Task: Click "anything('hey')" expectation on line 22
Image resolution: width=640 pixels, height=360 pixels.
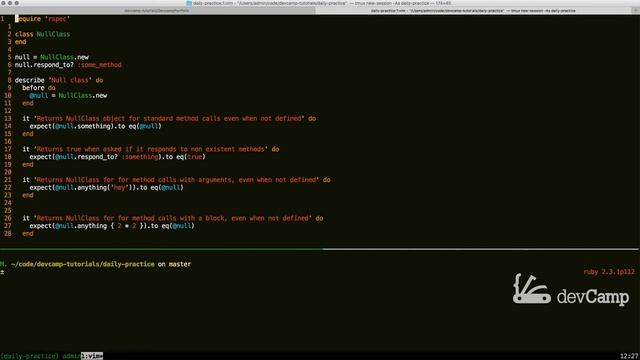Action: point(107,187)
